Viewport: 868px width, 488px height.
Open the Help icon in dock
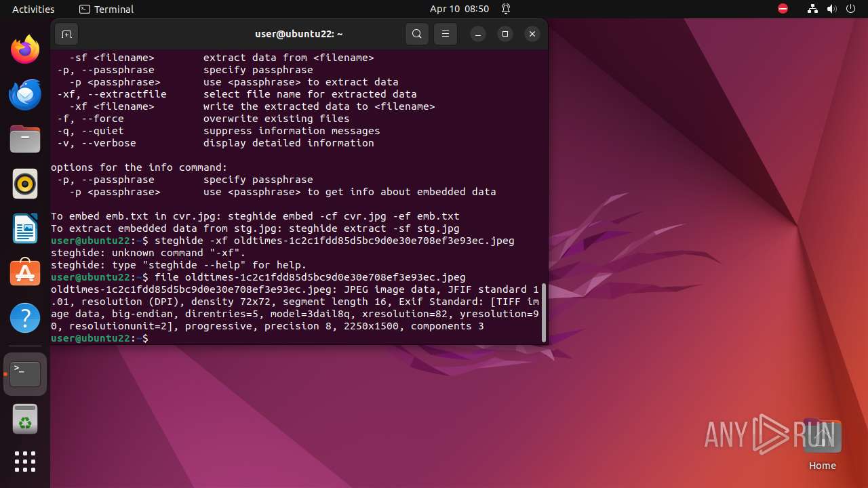25,317
